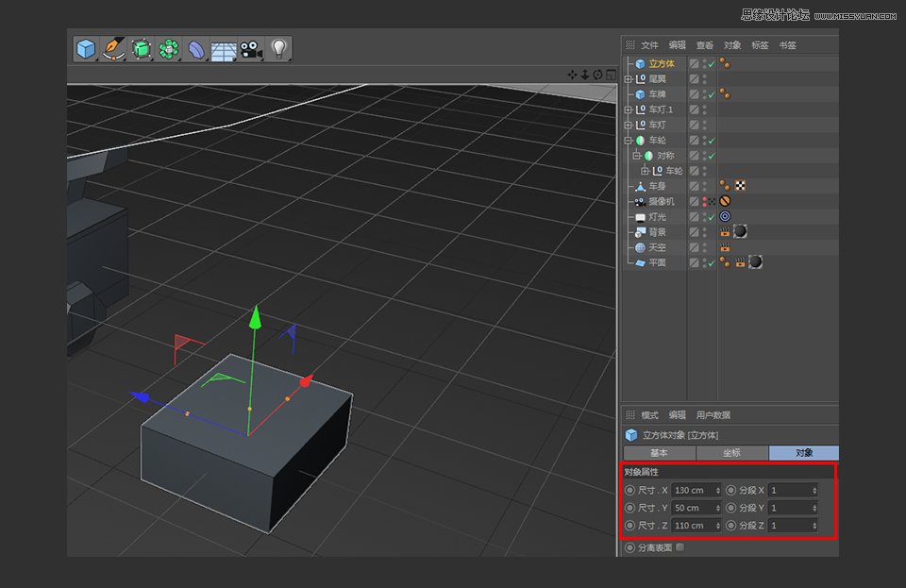Click the material thumbnail beside 平面 object
Screen dimensions: 906x588
(754, 261)
